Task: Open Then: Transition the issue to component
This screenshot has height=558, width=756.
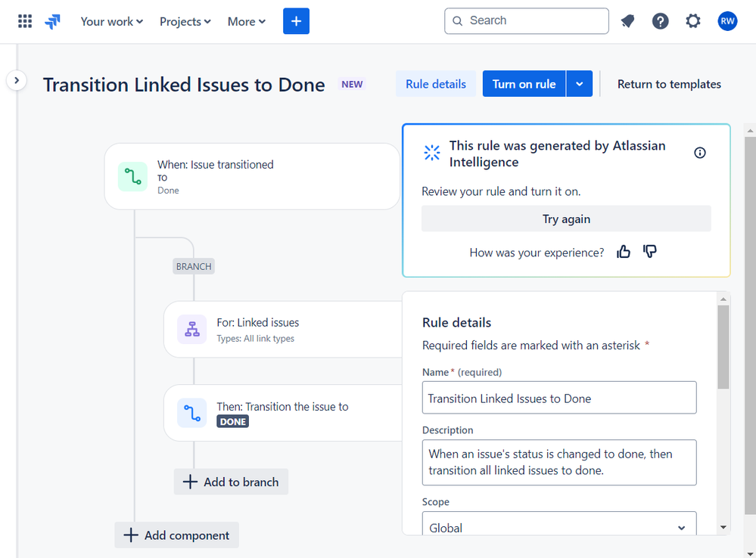Action: tap(283, 413)
